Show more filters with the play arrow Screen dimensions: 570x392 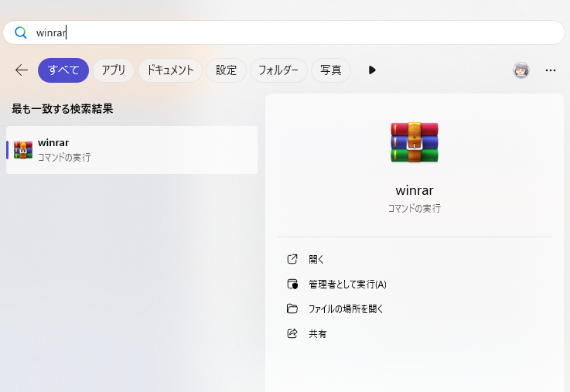[372, 70]
